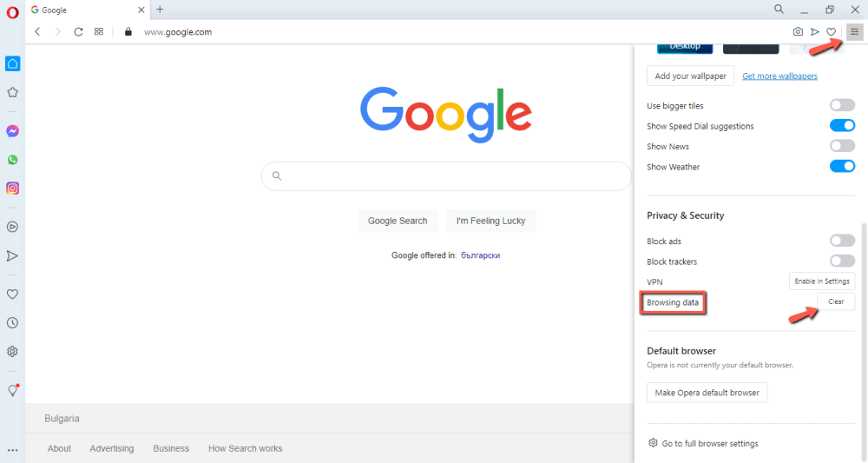Viewport: 868px width, 463px height.
Task: Open bookmarks star icon in sidebar
Action: tap(13, 92)
